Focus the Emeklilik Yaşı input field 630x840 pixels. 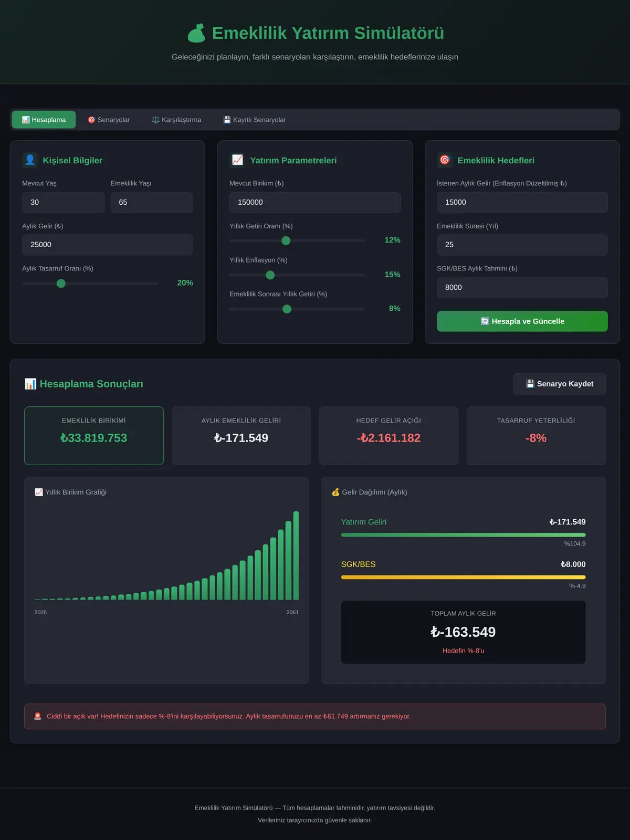tap(152, 202)
